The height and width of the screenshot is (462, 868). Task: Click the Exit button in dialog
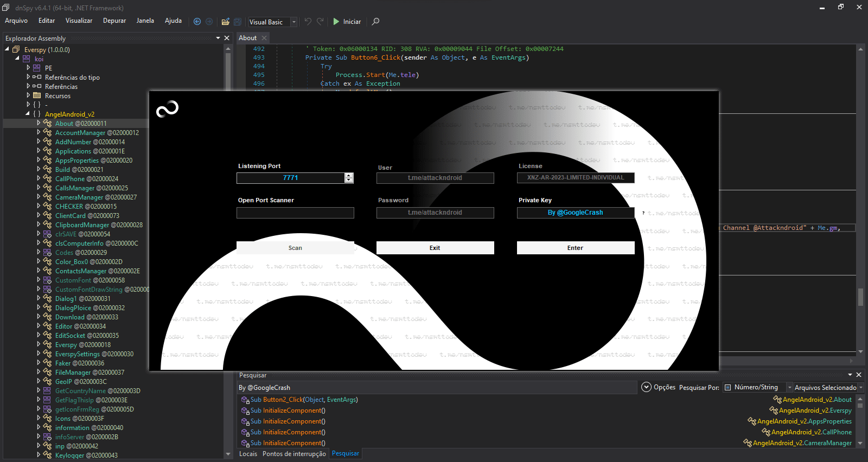435,248
